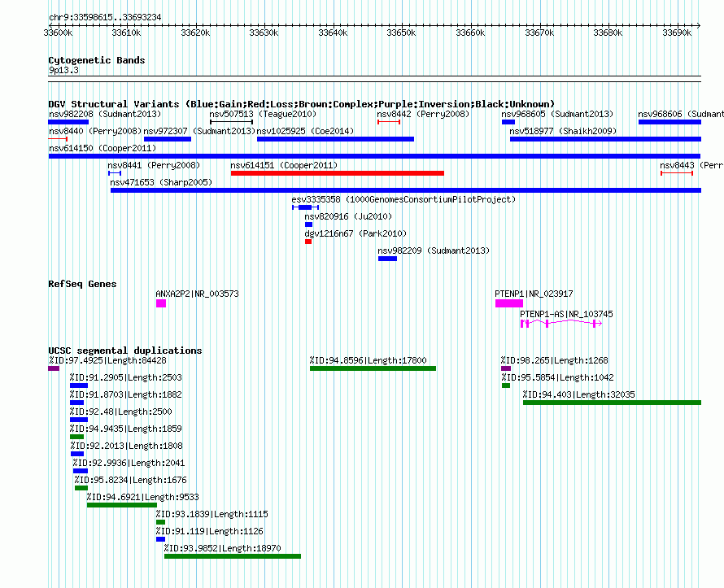Click esv3335358 1000 Genomes variant label
The height and width of the screenshot is (588, 724).
pyautogui.click(x=403, y=199)
